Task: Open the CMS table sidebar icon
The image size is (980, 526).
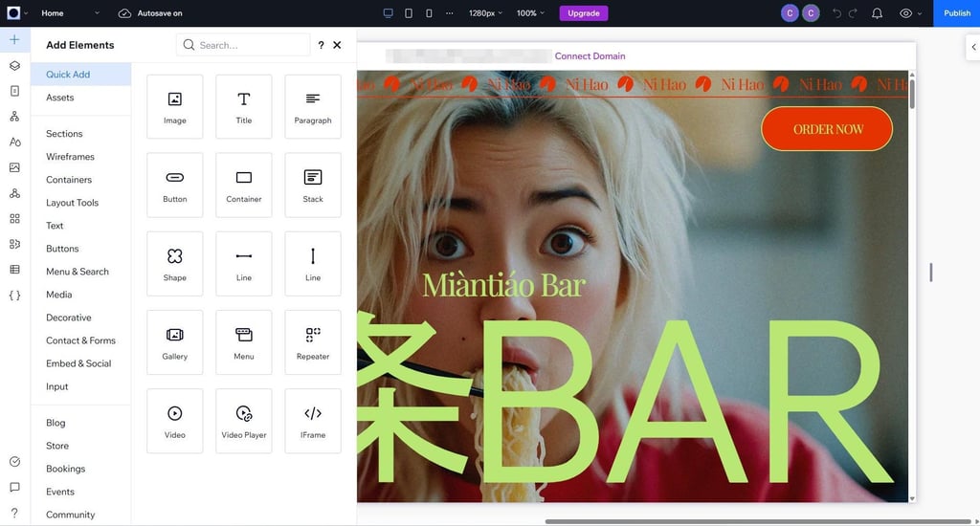Action: [15, 270]
